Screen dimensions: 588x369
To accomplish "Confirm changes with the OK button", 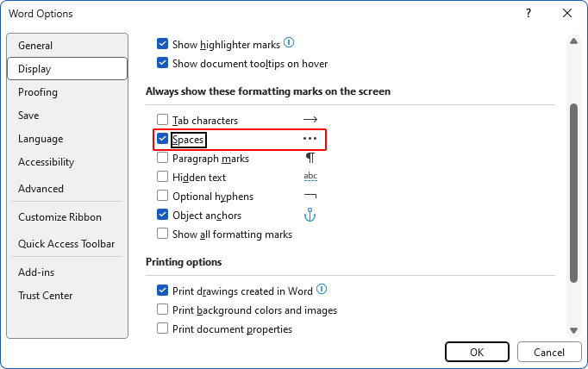I will [x=477, y=352].
